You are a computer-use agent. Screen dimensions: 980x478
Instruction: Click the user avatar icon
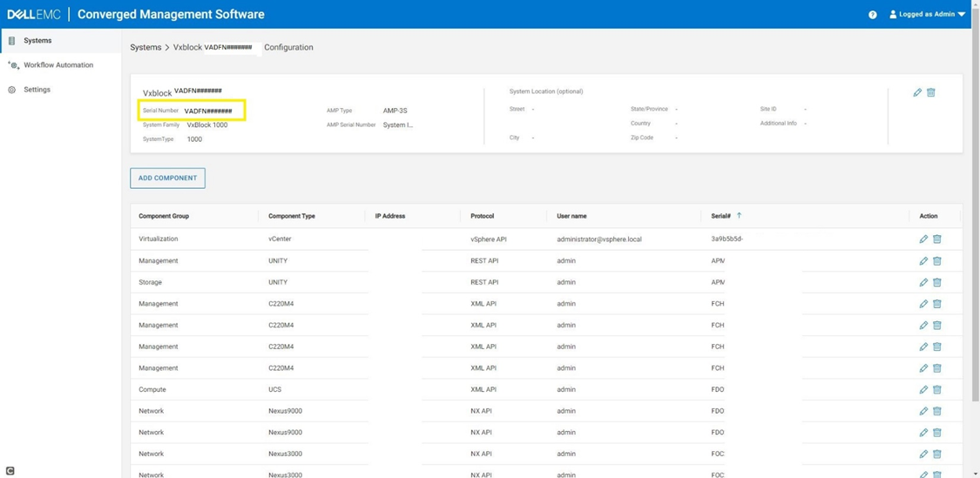click(x=893, y=15)
